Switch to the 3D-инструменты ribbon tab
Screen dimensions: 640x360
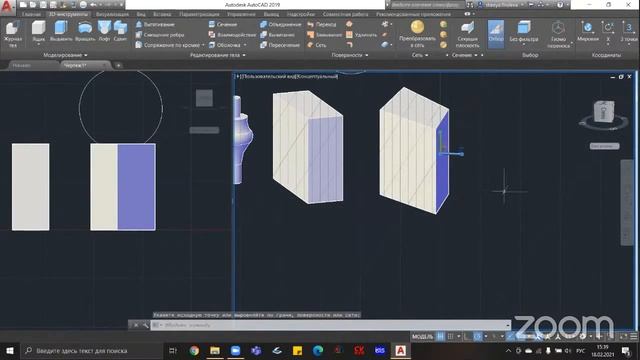click(68, 14)
